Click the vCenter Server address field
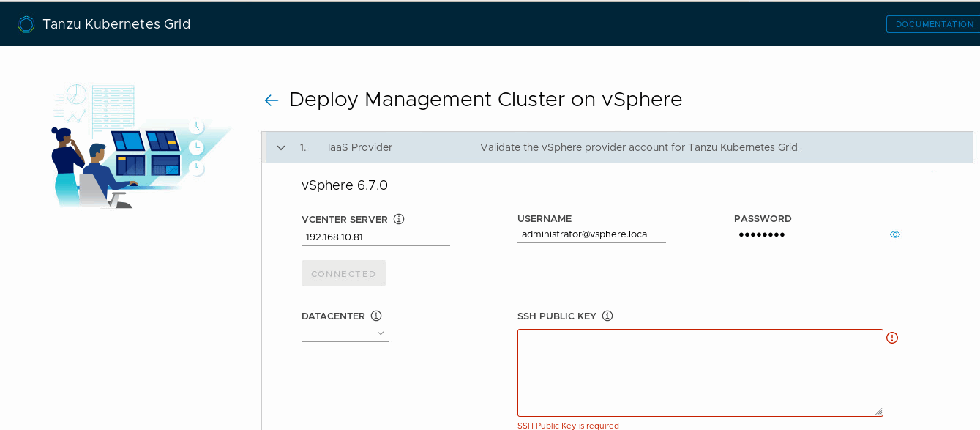Viewport: 980px width, 430px height. pos(375,237)
